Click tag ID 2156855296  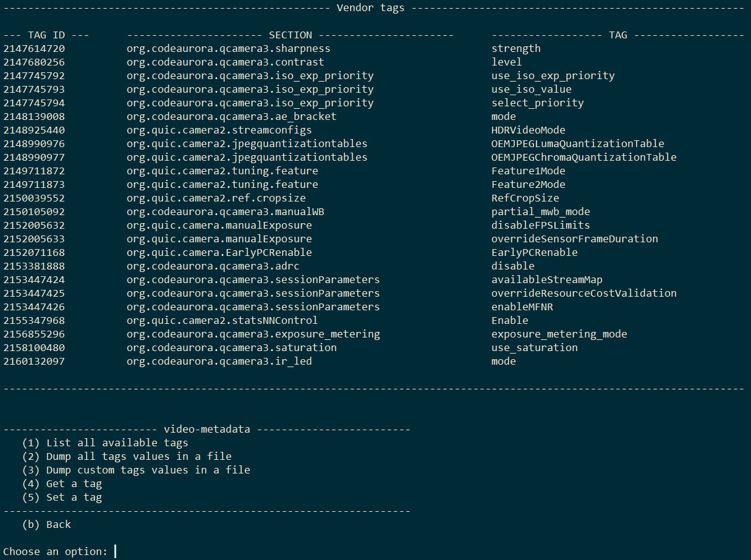click(34, 334)
